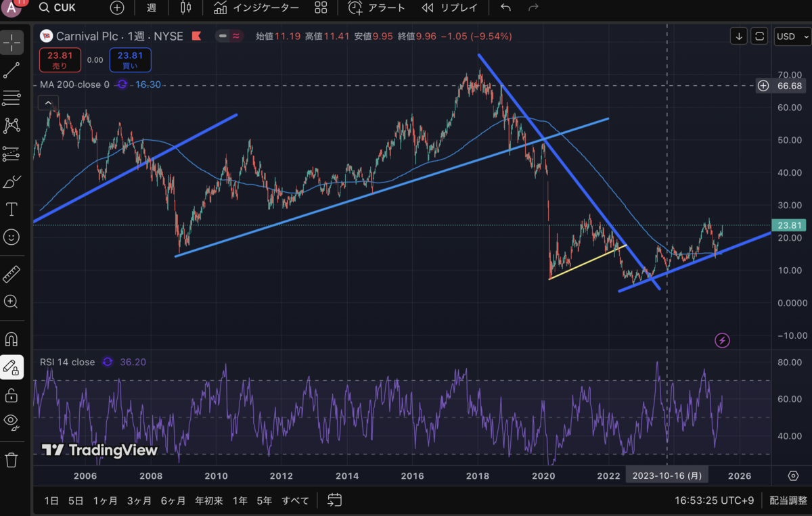
Task: Click the RSI 14 close indicator legend
Action: coord(67,362)
